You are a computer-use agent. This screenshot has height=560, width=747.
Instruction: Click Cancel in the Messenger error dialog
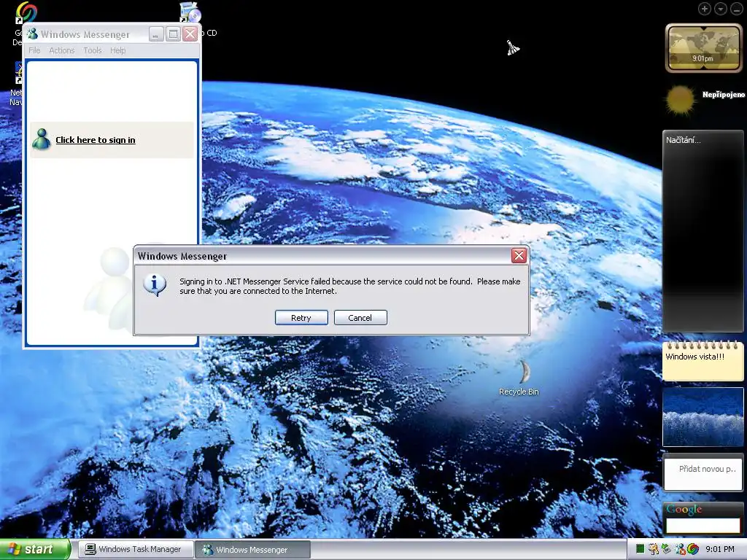pos(360,318)
